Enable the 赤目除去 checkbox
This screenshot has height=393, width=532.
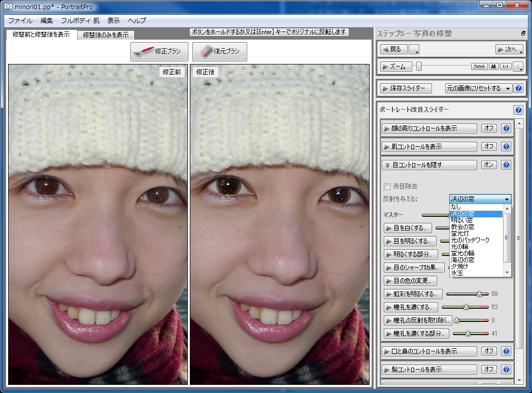[387, 186]
